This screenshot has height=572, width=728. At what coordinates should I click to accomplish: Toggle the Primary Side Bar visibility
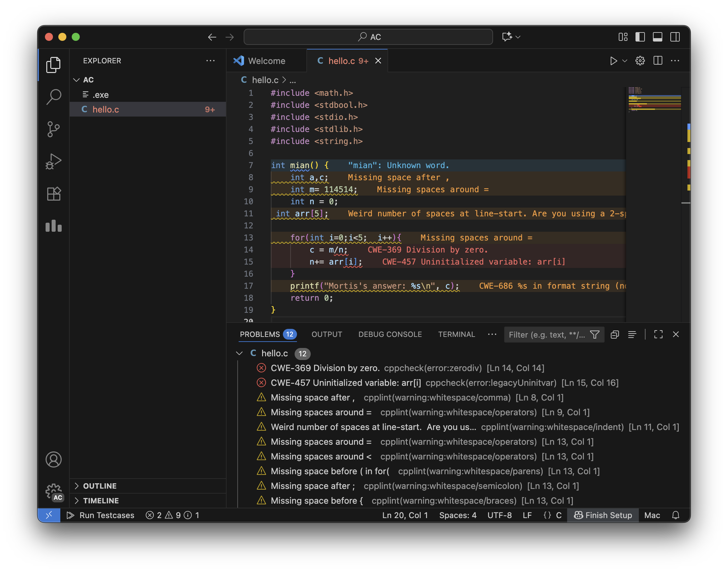[640, 37]
